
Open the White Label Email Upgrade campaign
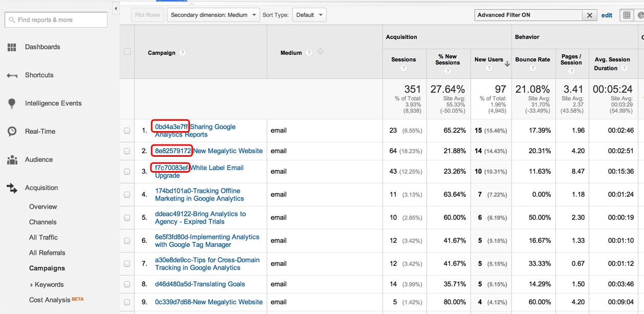[x=199, y=172]
